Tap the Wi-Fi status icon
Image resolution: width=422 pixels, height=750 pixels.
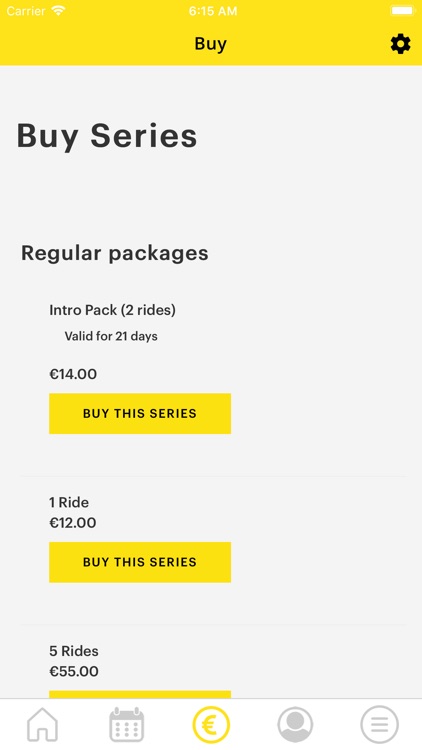[x=58, y=11]
